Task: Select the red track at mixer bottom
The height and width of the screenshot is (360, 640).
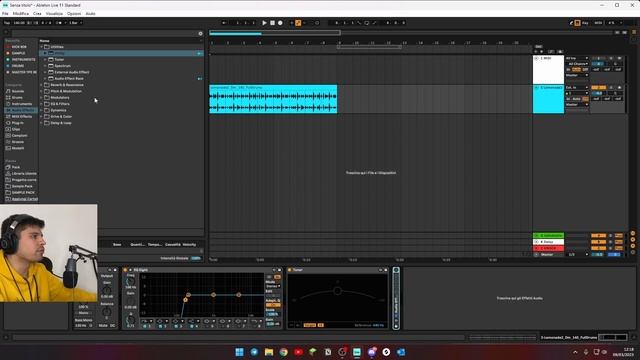Action: (548, 248)
